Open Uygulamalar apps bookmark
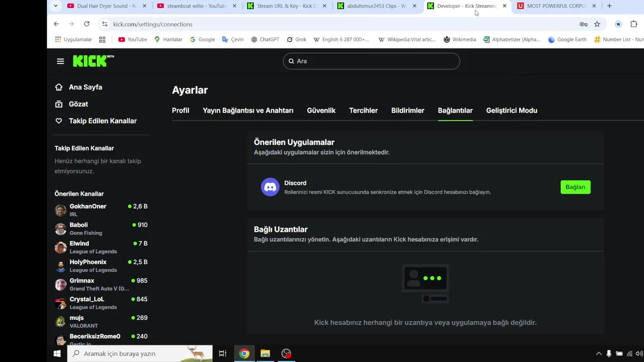Screen dimensions: 644x362 pyautogui.click(x=73, y=39)
